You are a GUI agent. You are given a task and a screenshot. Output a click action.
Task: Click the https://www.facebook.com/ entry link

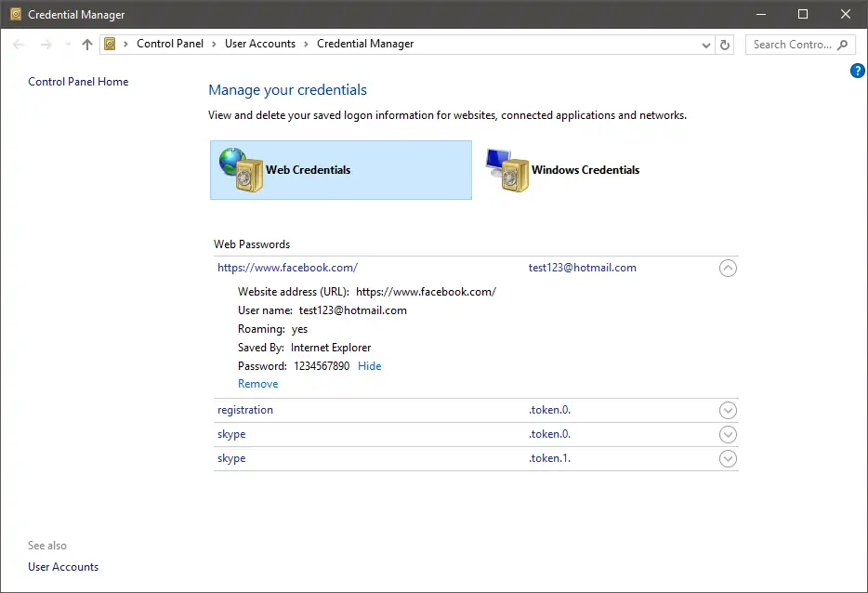[287, 268]
